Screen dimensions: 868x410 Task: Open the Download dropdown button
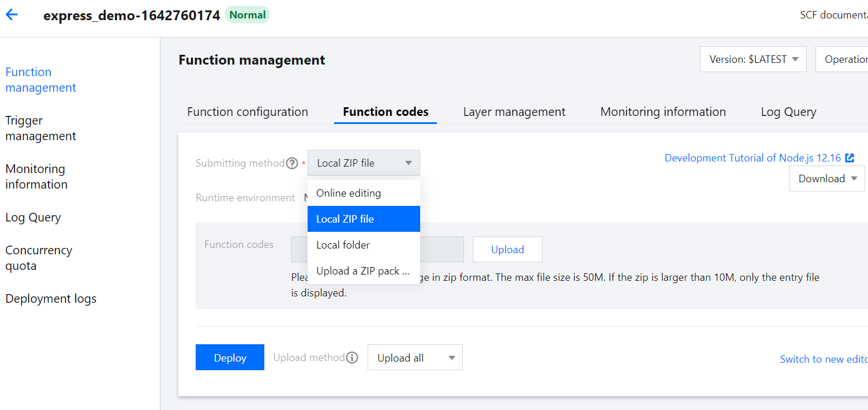click(826, 179)
